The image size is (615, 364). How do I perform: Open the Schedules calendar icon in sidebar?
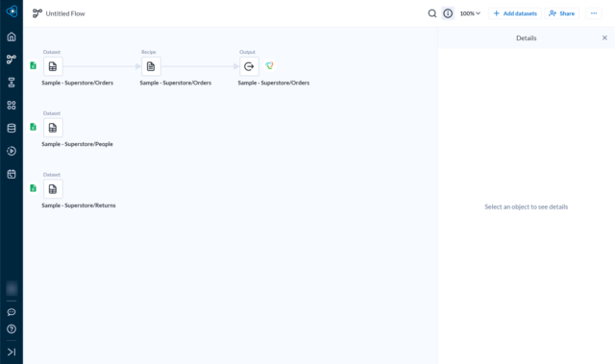tap(12, 174)
